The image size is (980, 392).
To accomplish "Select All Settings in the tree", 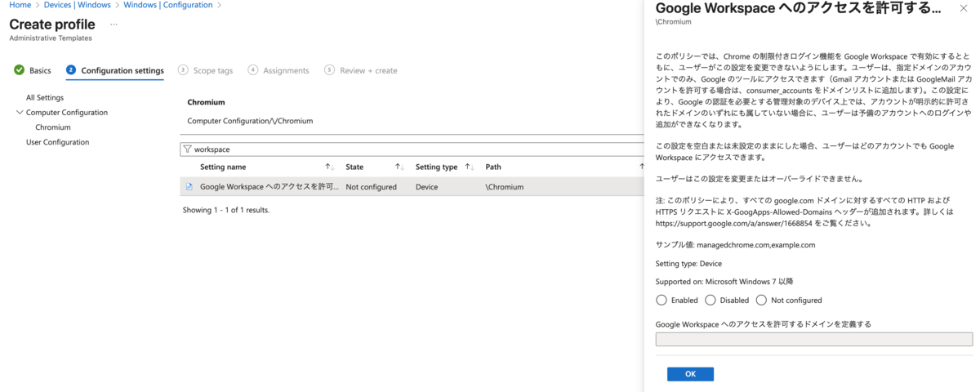I will click(45, 97).
